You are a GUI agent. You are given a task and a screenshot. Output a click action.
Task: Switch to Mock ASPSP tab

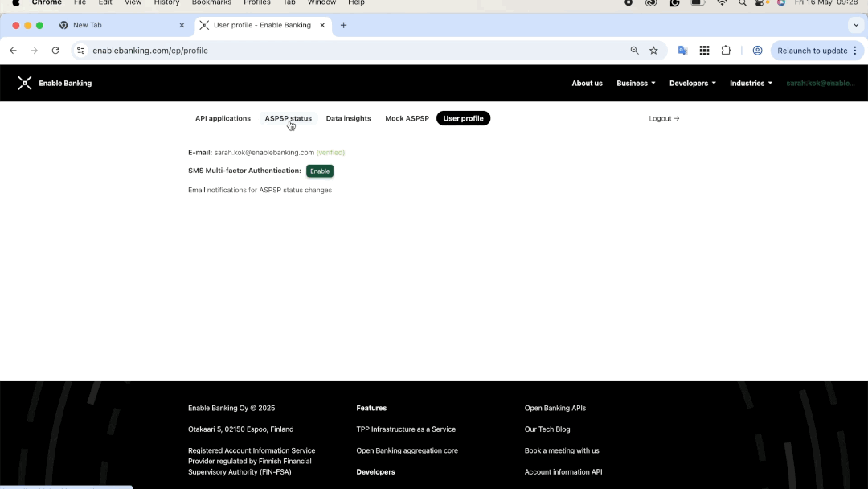407,118
